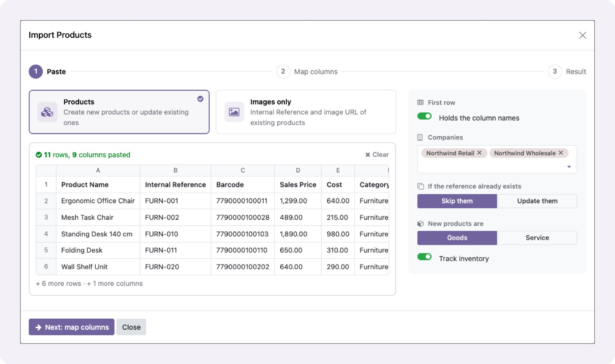Go to step 3 Result
615x364 pixels.
click(x=567, y=71)
